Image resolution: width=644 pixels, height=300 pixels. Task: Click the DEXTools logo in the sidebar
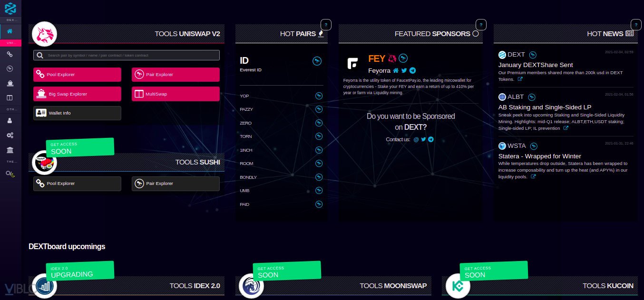click(10, 8)
